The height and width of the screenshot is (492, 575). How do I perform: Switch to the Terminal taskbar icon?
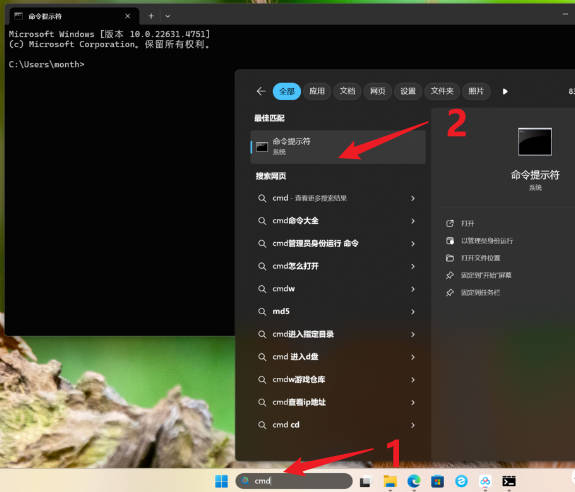[x=509, y=481]
